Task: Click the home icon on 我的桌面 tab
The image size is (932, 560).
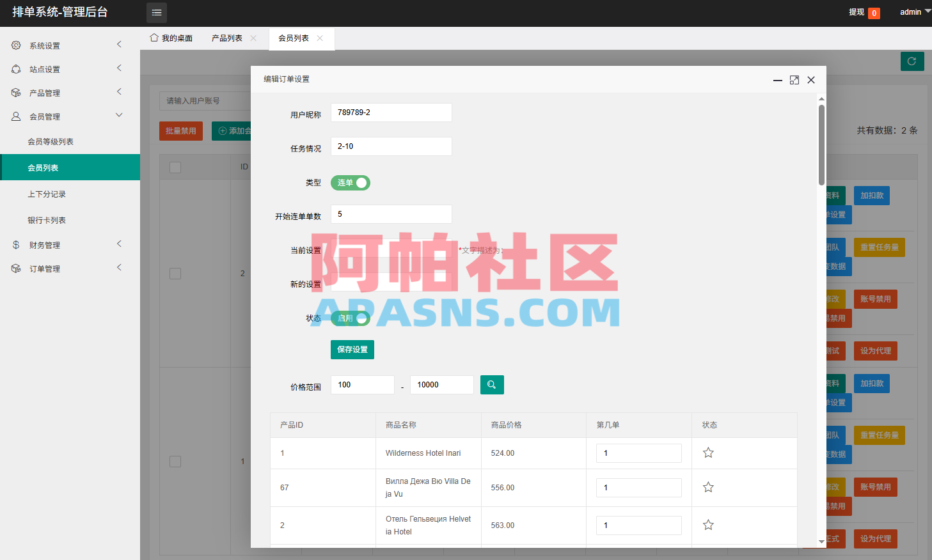Action: pos(154,38)
